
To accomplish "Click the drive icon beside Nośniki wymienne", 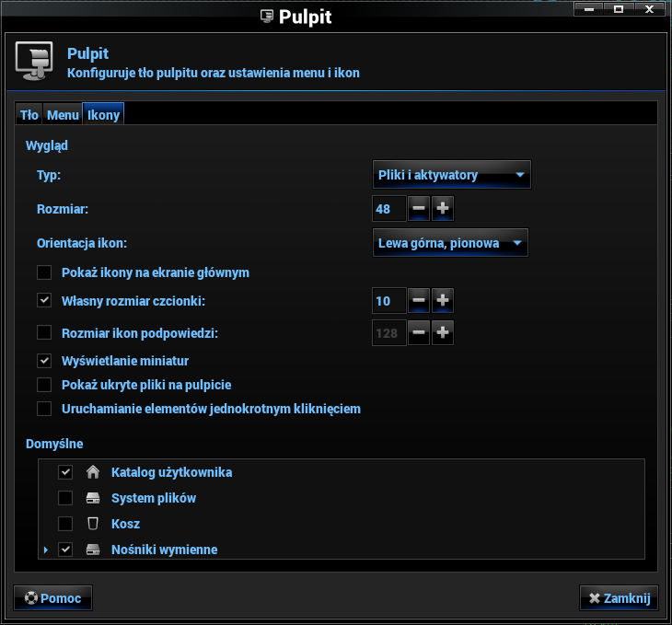I will [93, 550].
